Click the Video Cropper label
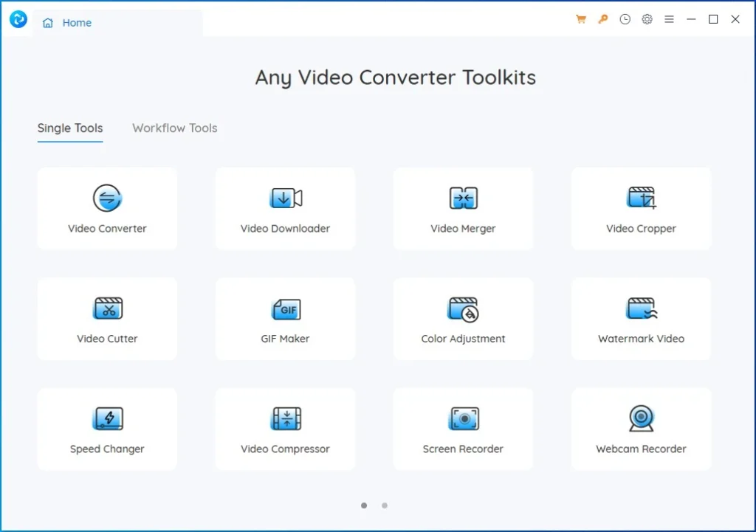Screen dimensions: 756x532 642,229
